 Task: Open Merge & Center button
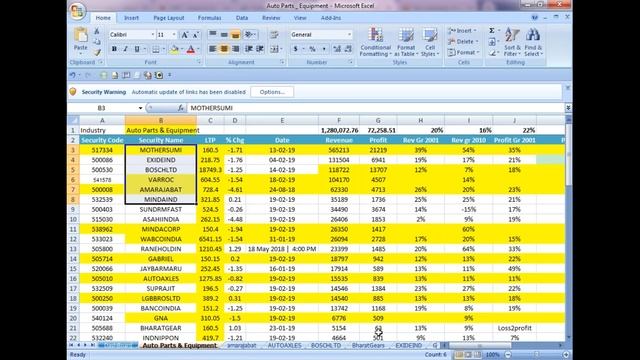[x=274, y=49]
